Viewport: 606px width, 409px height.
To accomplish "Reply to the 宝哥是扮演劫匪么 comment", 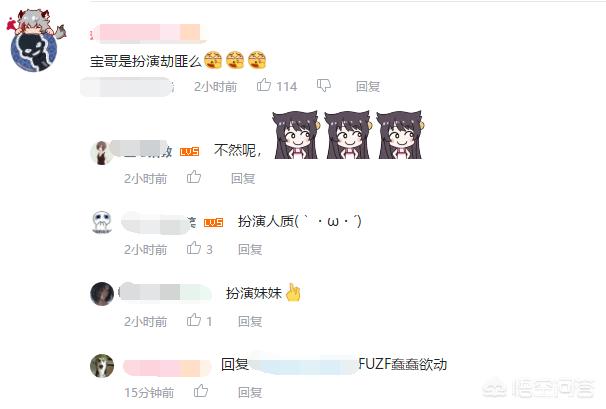I will [x=368, y=86].
